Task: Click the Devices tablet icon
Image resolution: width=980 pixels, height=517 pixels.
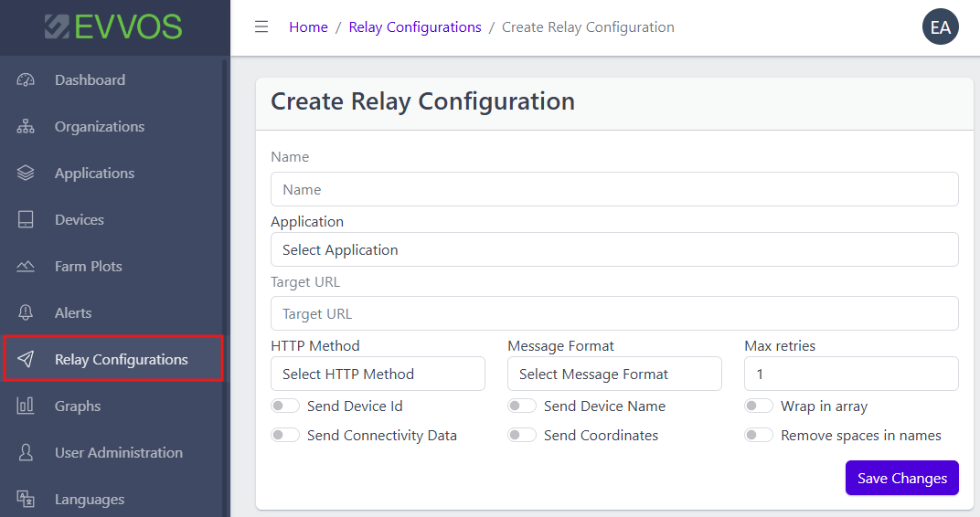Action: pos(26,220)
